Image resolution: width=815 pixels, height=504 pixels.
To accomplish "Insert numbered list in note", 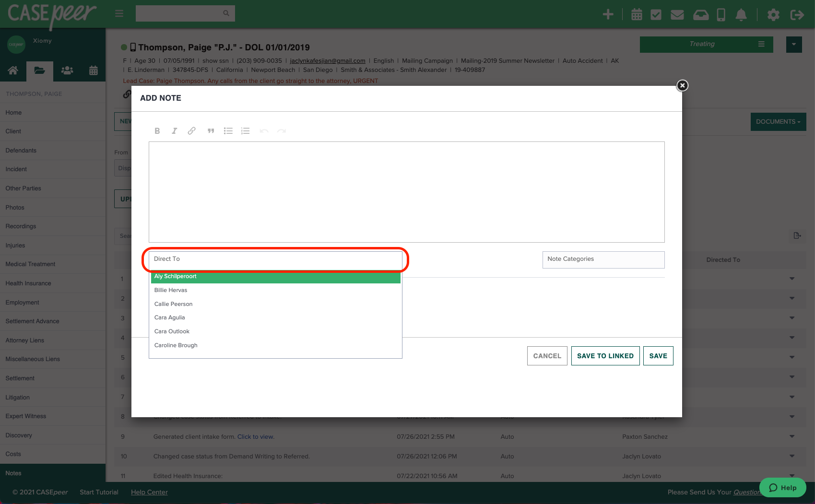I will 246,131.
